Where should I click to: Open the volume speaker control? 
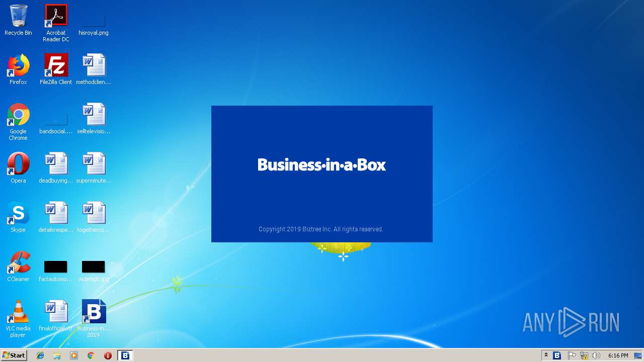click(596, 355)
